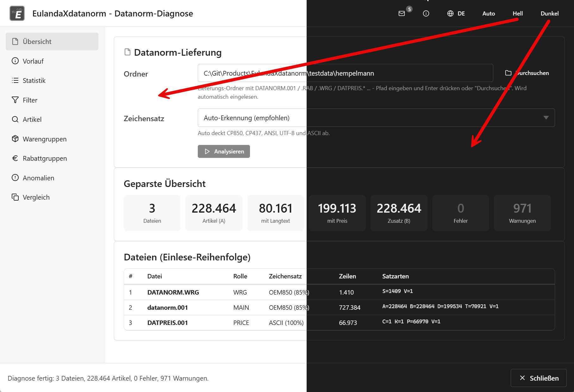Click the Rolle column header
Screen dimensions: 574x392
tap(240, 276)
